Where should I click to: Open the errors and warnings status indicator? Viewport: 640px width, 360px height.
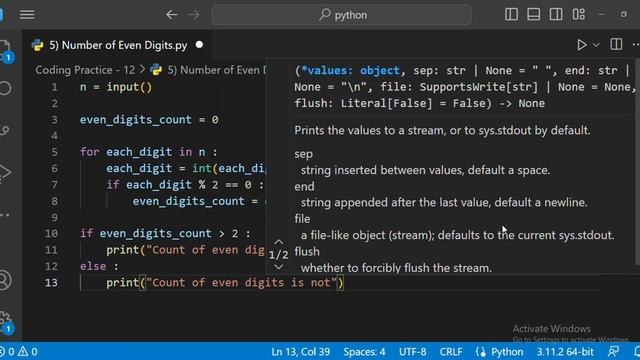(19, 351)
